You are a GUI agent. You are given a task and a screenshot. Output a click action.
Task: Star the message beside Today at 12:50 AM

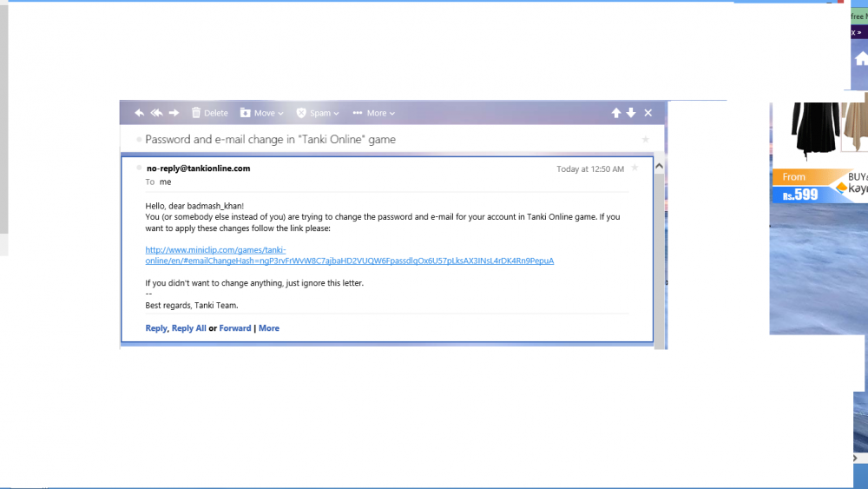coord(635,168)
